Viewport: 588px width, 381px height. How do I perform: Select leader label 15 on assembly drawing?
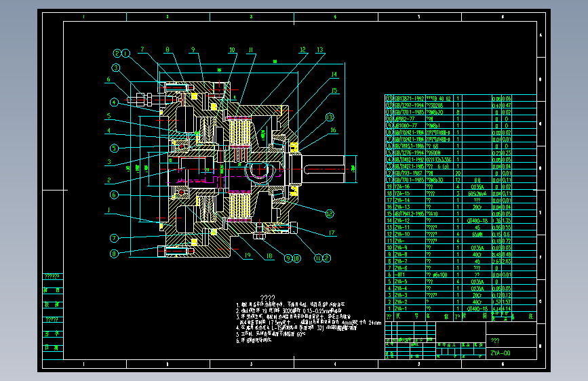pyautogui.click(x=334, y=91)
